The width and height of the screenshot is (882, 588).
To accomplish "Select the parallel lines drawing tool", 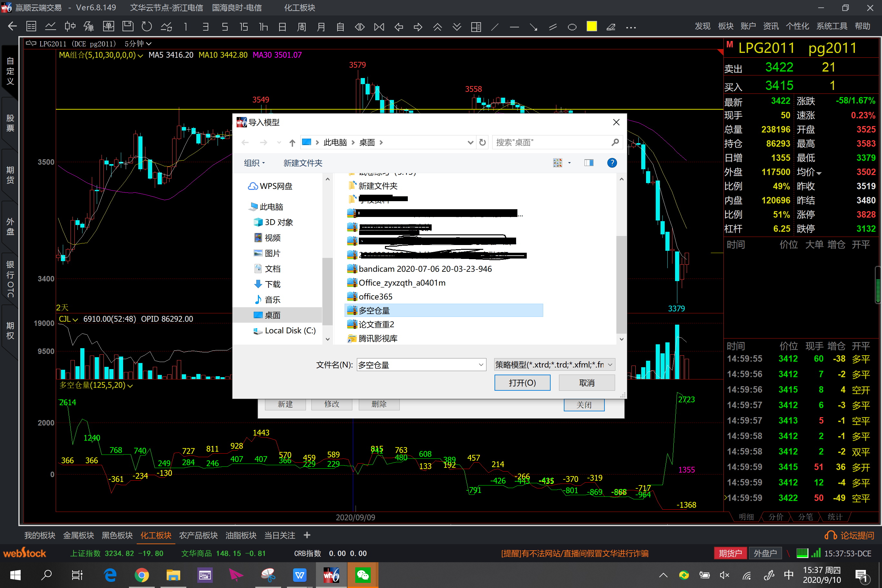I will (x=553, y=27).
